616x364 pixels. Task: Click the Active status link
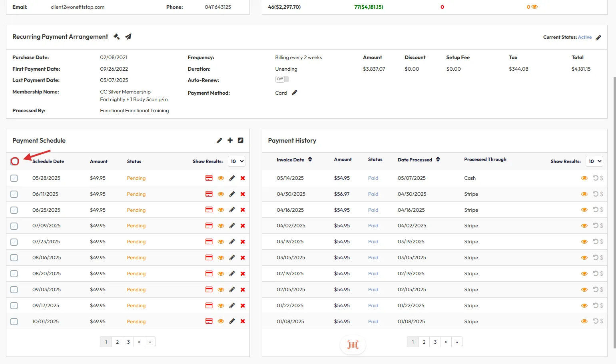coord(584,37)
